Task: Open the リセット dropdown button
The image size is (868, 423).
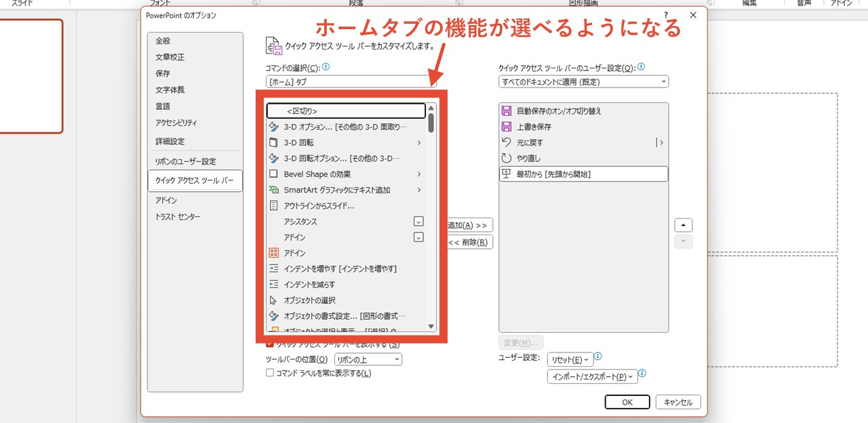Action: pyautogui.click(x=570, y=359)
